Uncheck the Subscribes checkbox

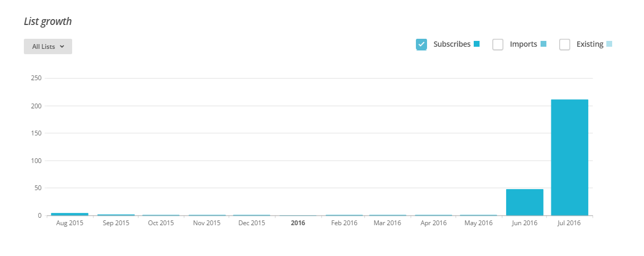click(422, 45)
